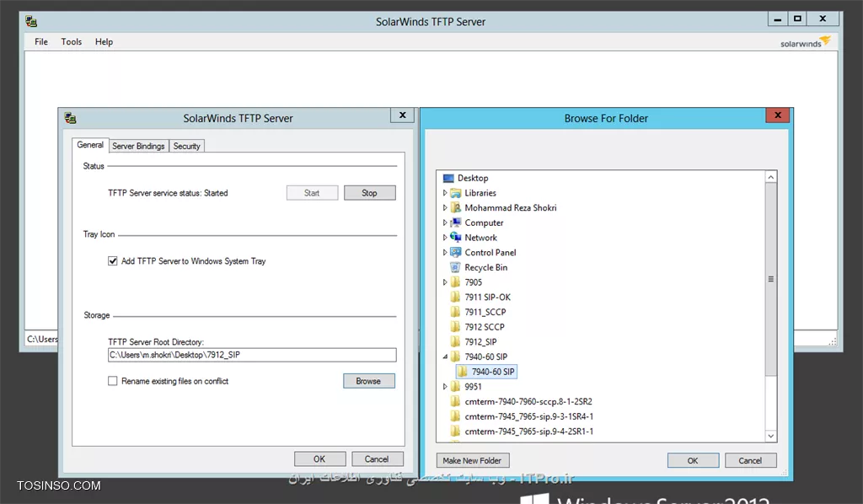Select the Desktop label in tree

pos(473,179)
